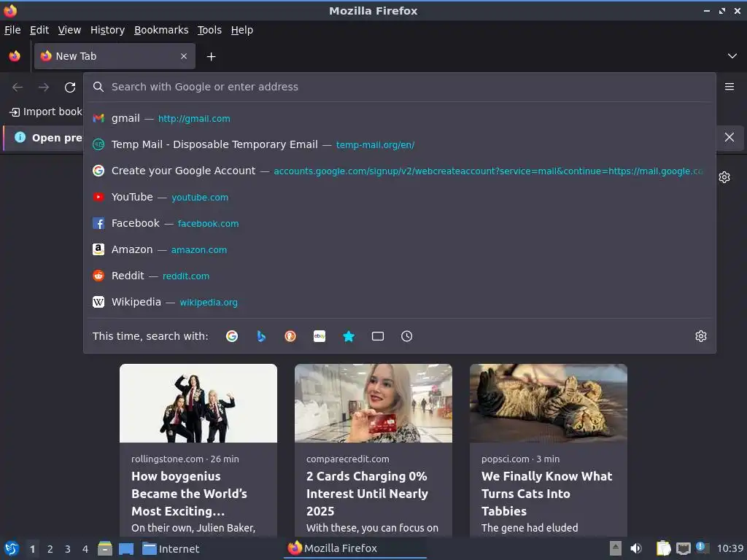Open the Internet taskbar folder
747x560 pixels.
(171, 549)
